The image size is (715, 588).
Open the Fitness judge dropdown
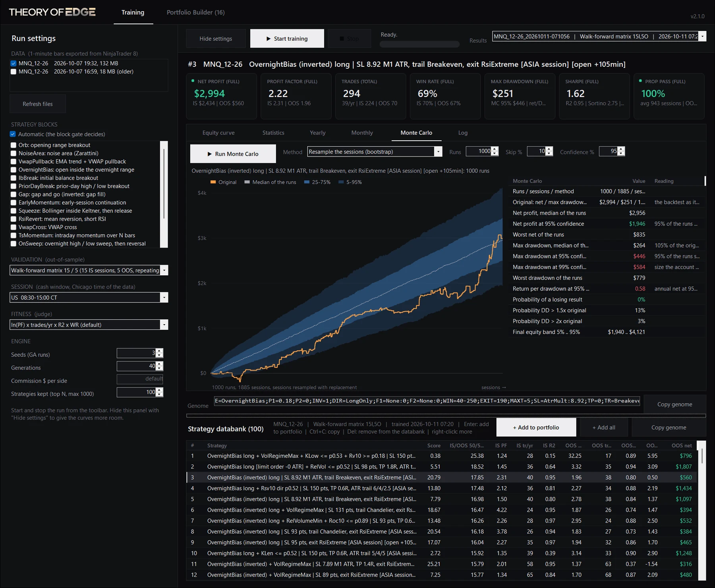tap(164, 325)
